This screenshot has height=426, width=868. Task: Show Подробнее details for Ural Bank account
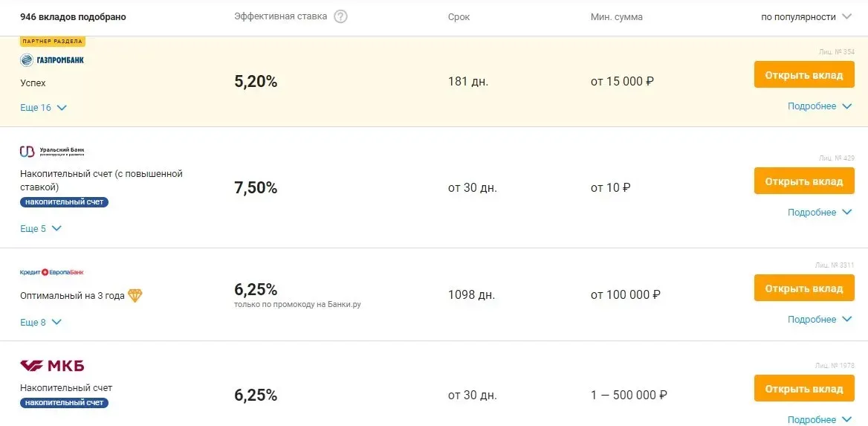pos(820,213)
